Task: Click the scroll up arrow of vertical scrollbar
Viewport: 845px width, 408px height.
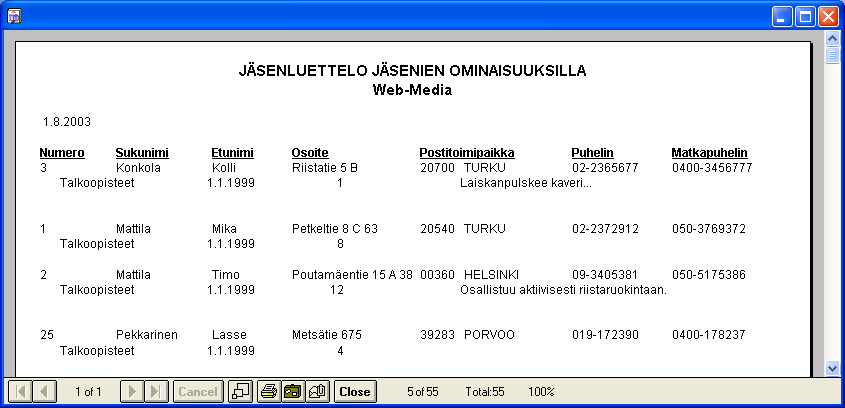Action: coord(832,39)
